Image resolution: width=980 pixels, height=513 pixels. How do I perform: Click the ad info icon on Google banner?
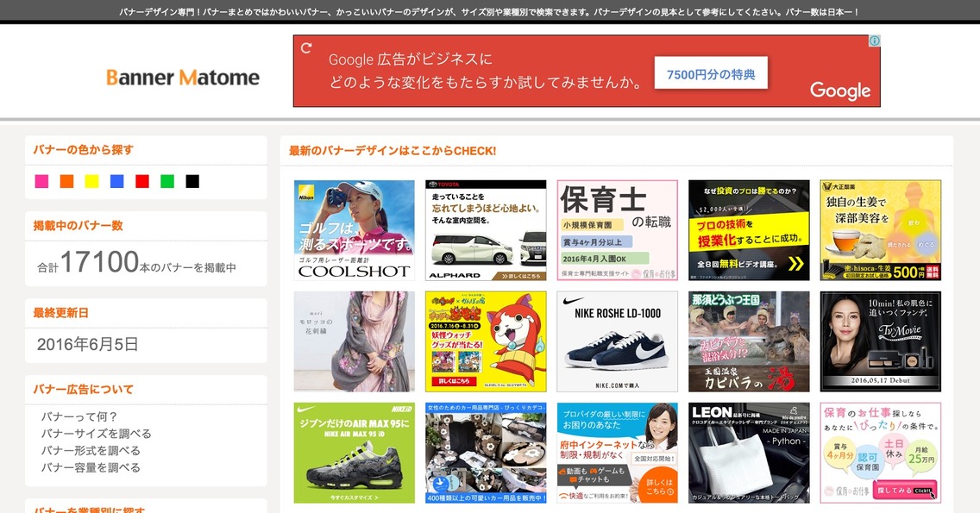(874, 41)
